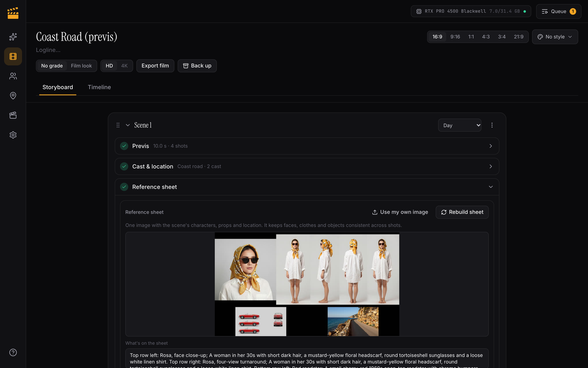Switch to the Timeline tab

[99, 87]
